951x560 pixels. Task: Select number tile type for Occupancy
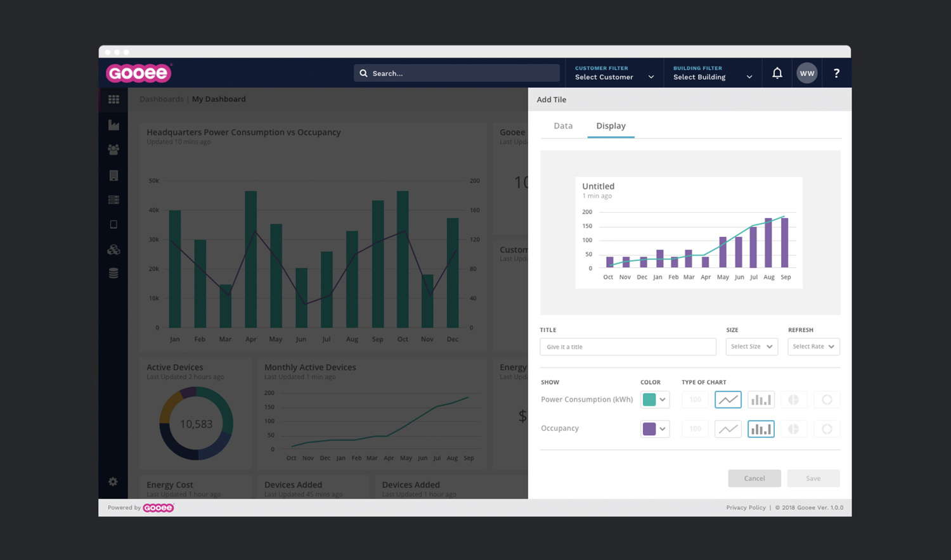(695, 429)
